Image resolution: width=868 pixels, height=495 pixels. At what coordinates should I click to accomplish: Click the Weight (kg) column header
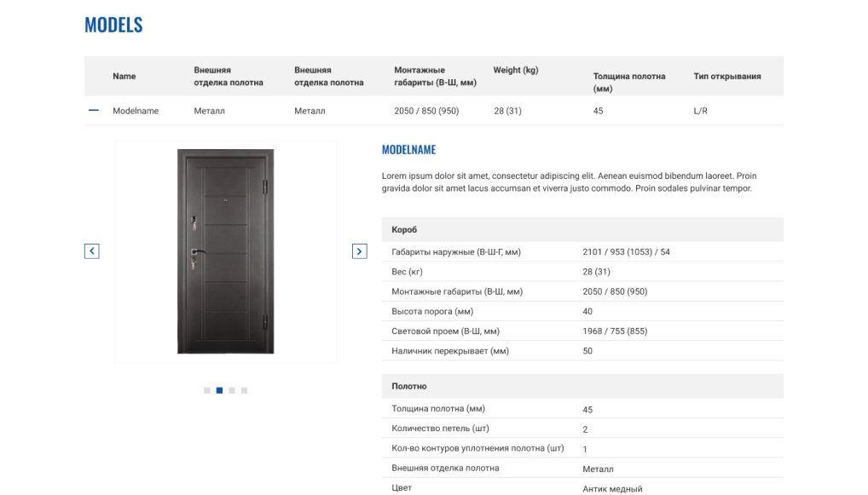[516, 71]
